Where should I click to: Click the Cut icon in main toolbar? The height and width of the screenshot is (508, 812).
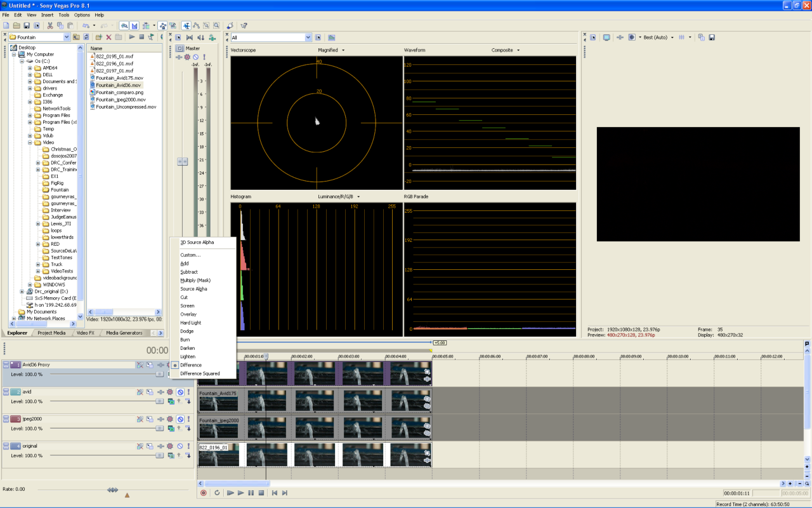(50, 25)
